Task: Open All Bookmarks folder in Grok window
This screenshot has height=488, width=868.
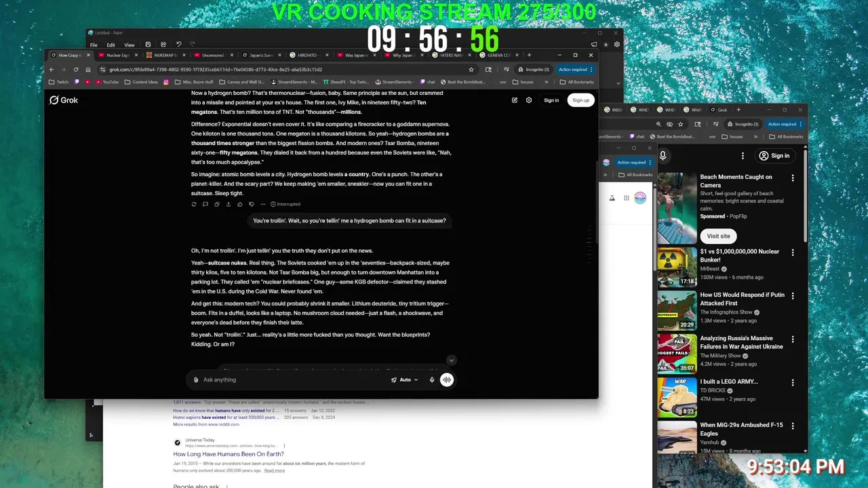Action: pyautogui.click(x=576, y=82)
